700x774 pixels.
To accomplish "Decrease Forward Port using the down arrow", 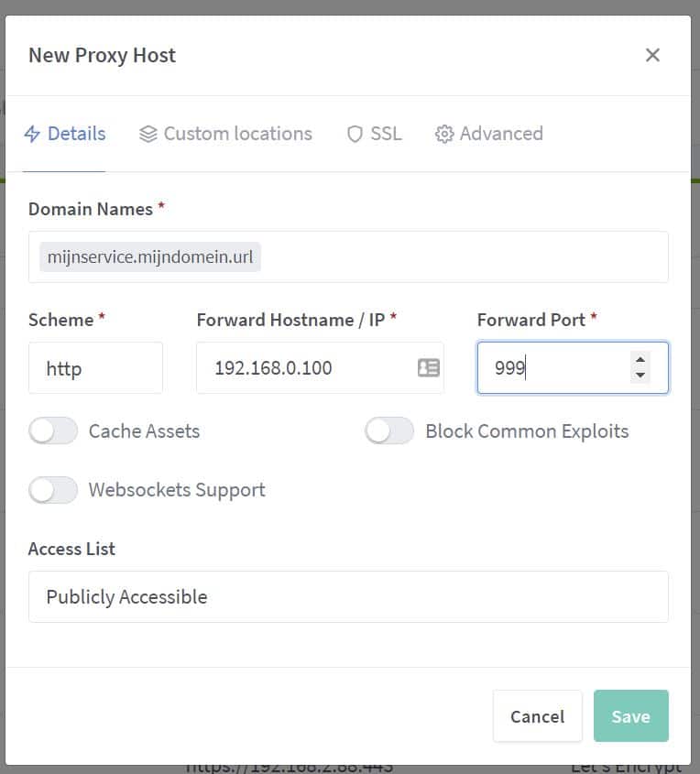I will coord(640,376).
